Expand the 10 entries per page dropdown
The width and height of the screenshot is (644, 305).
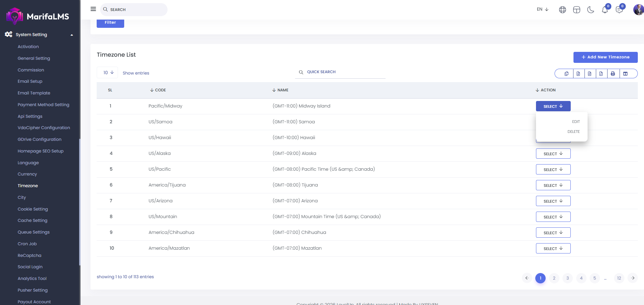click(x=108, y=72)
